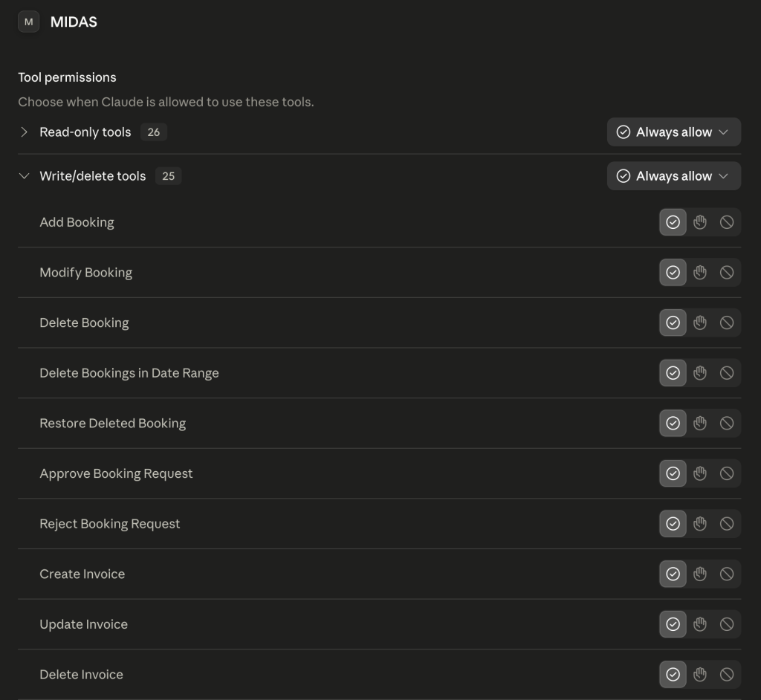Block the Restore Deleted Booking tool
Viewport: 761px width, 700px height.
(727, 424)
